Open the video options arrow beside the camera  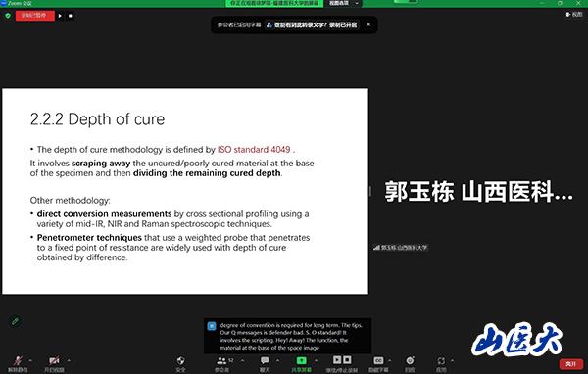pos(69,360)
